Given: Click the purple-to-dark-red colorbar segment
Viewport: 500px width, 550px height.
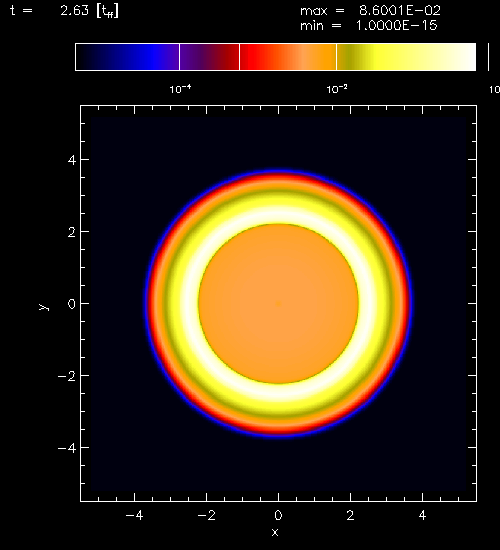Looking at the screenshot, I should click(209, 57).
